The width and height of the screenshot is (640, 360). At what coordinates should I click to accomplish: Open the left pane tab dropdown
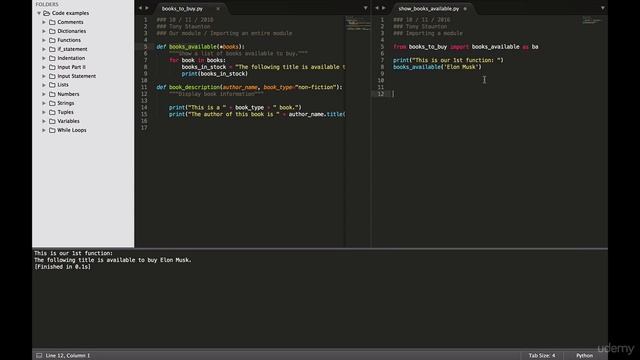coord(365,8)
